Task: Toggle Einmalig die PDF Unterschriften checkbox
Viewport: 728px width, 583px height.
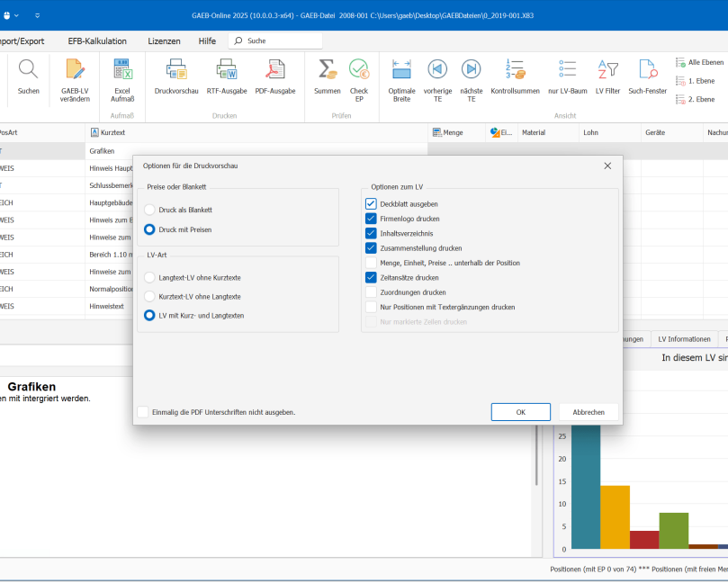Action: click(x=143, y=412)
